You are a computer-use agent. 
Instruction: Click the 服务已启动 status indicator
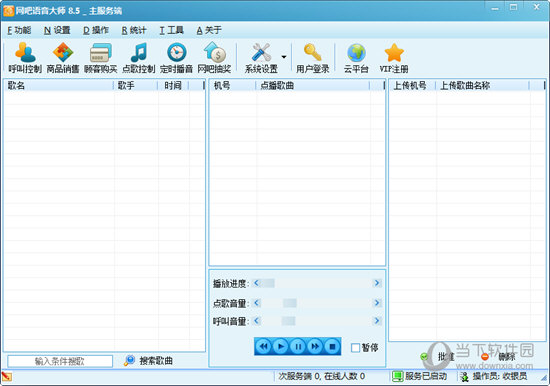[x=419, y=377]
